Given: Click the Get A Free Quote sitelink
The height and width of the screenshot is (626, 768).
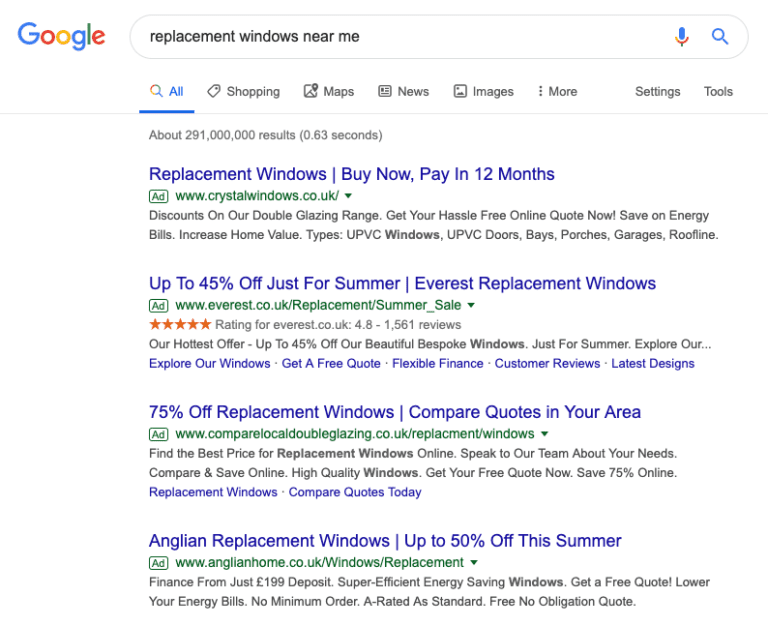Looking at the screenshot, I should pos(331,363).
